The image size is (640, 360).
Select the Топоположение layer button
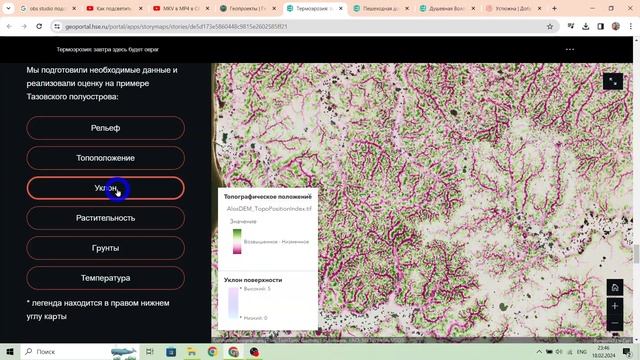pyautogui.click(x=105, y=158)
